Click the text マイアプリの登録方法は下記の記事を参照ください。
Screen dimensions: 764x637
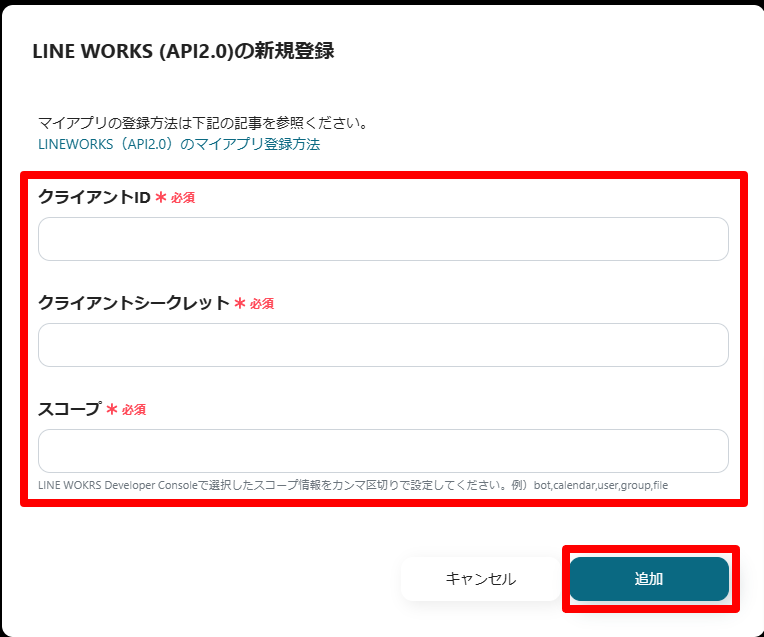point(203,123)
